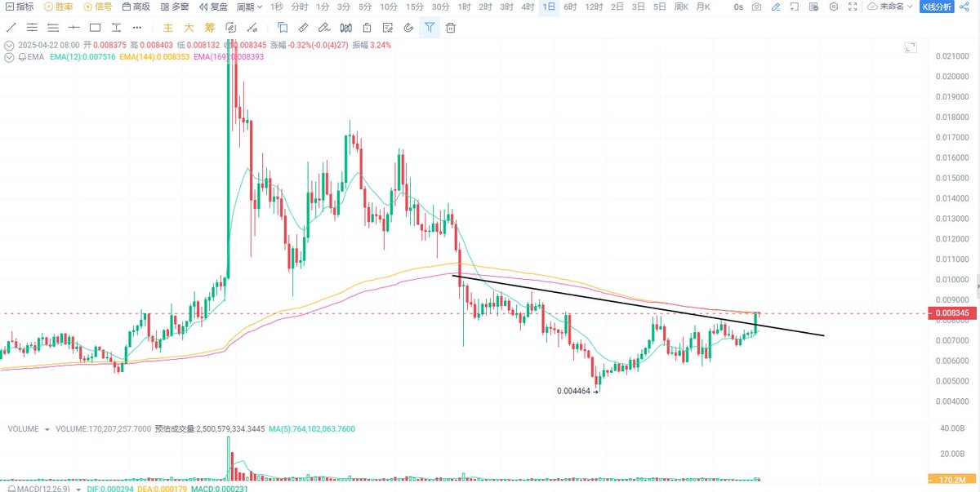Image resolution: width=980 pixels, height=492 pixels.
Task: Select the 1时 timeframe
Action: click(x=464, y=7)
